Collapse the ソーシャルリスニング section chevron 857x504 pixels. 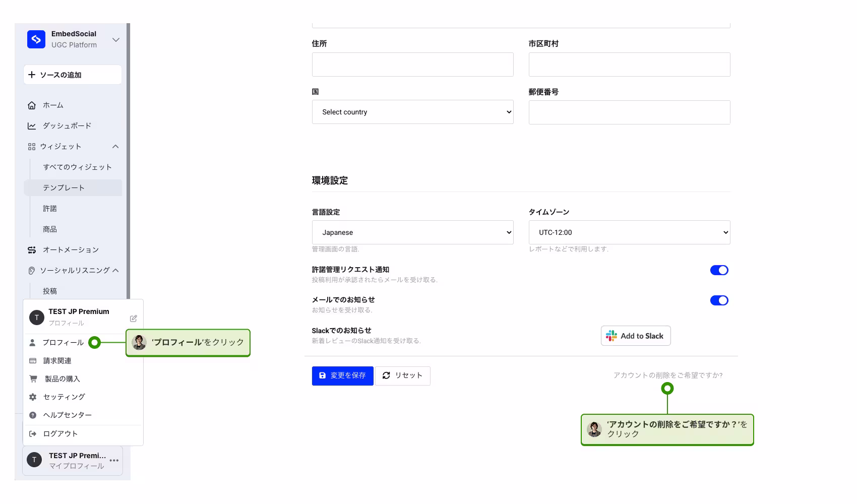115,271
